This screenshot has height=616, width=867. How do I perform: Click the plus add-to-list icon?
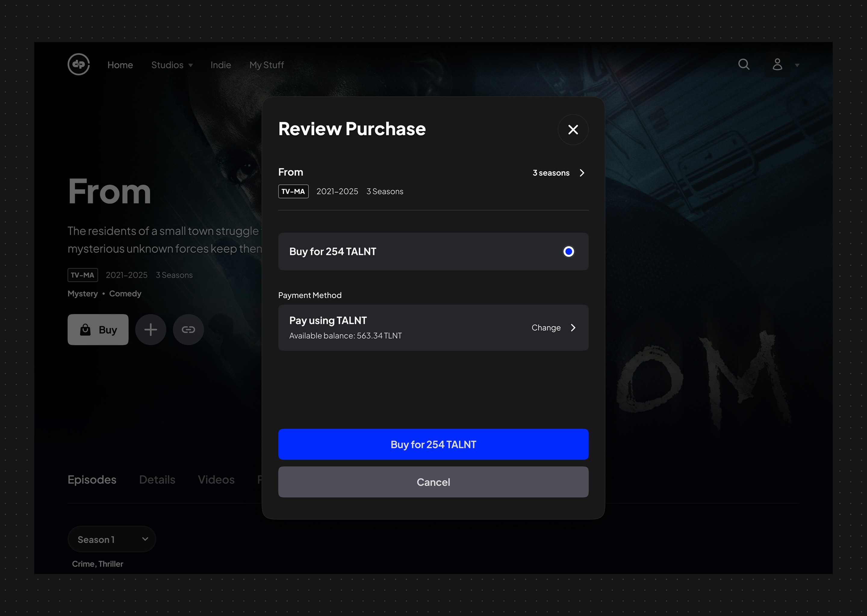click(151, 330)
